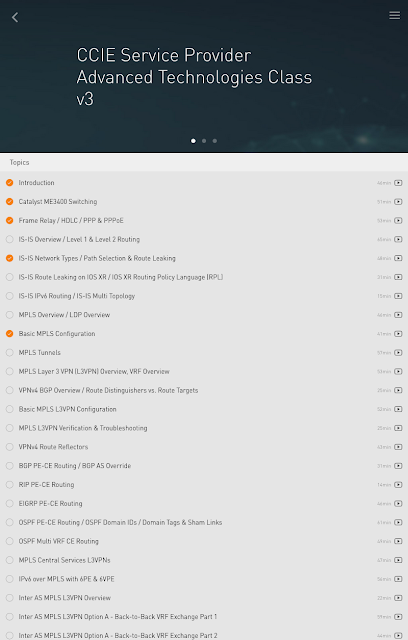
Task: Play OSPF Multi VRF CE Routing video icon
Action: [398, 541]
